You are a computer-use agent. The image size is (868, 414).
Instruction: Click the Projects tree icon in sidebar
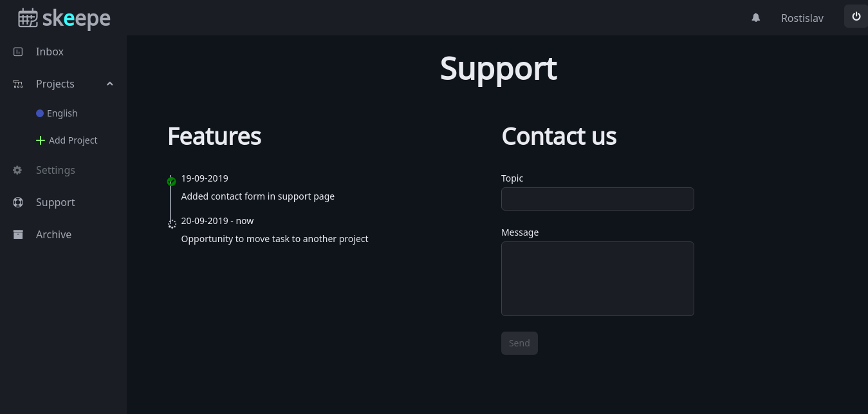pyautogui.click(x=18, y=84)
